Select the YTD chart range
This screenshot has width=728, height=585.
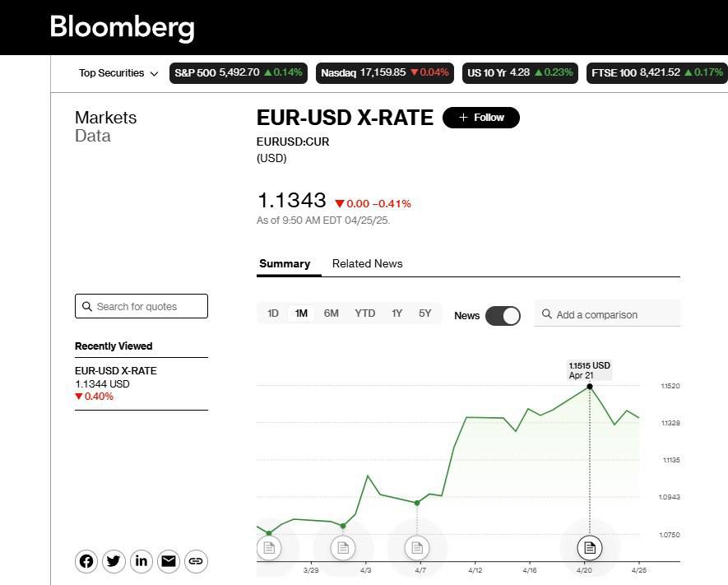[x=364, y=313]
